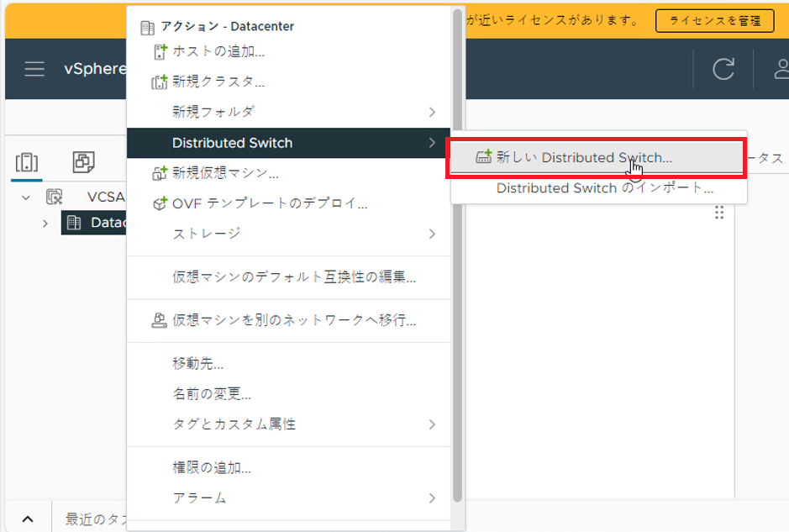Click the column drag handle dots
This screenshot has height=532, width=789.
click(719, 213)
